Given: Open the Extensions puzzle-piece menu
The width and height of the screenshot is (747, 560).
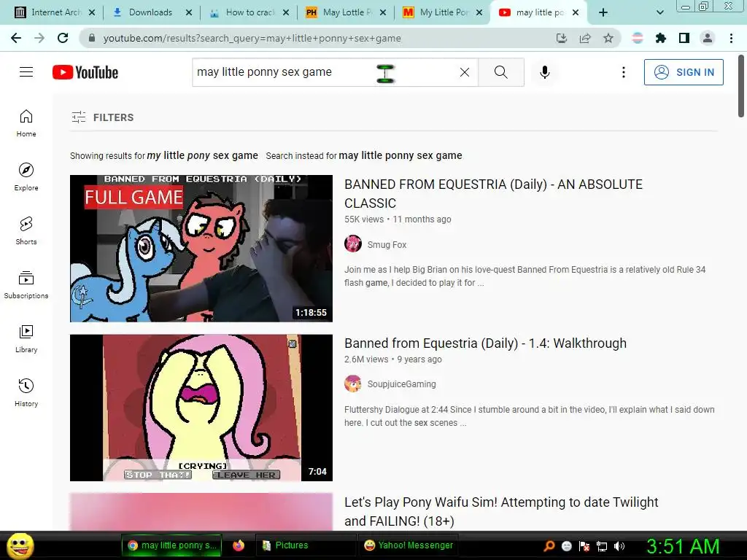Looking at the screenshot, I should tap(661, 38).
